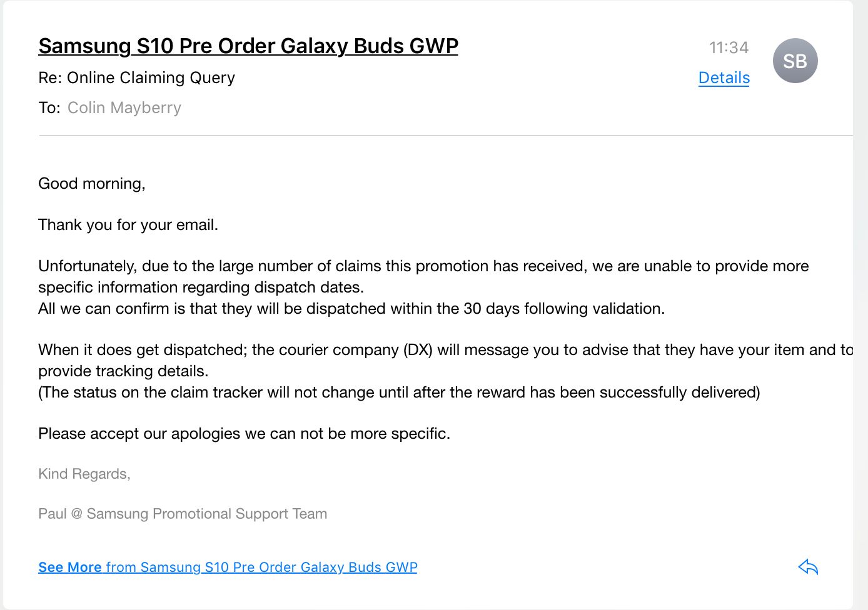Screen dimensions: 868x610
Task: Click Paul @ Samsung Promotional Support signature
Action: click(x=183, y=514)
